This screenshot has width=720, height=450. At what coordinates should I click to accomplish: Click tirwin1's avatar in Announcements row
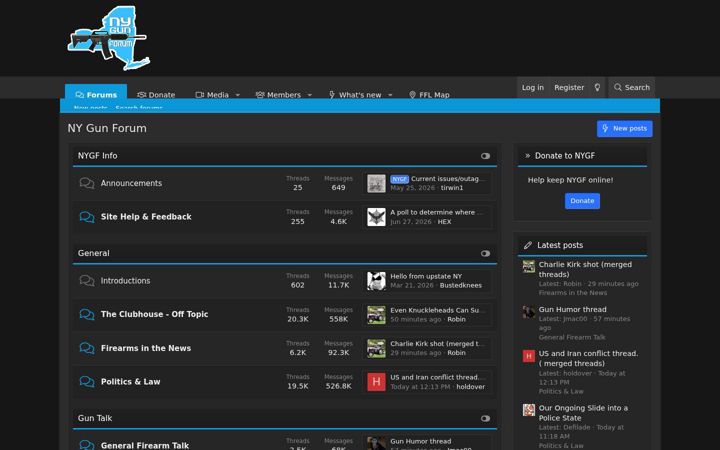[376, 183]
